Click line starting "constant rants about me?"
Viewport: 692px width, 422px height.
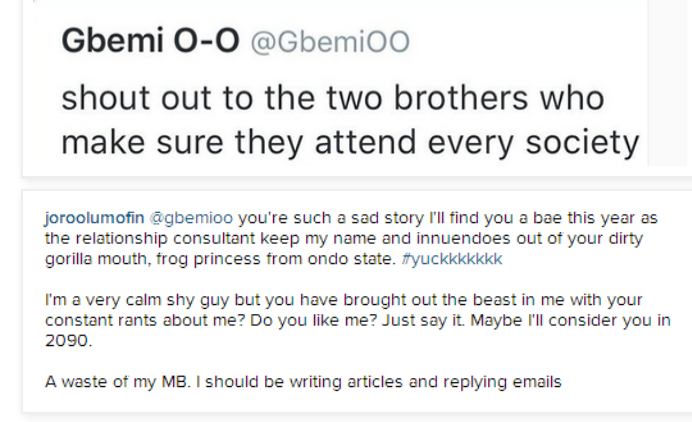click(357, 320)
